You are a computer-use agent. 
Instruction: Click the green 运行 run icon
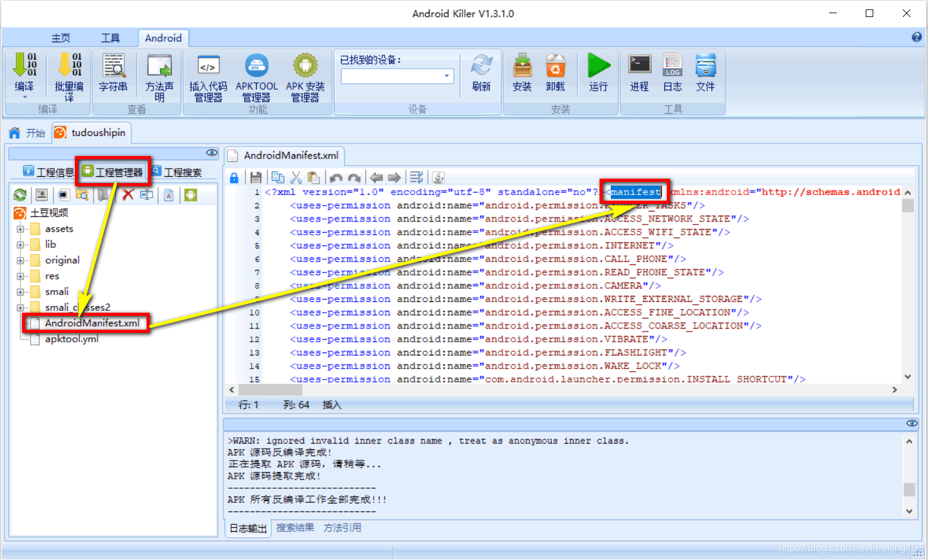pos(598,65)
